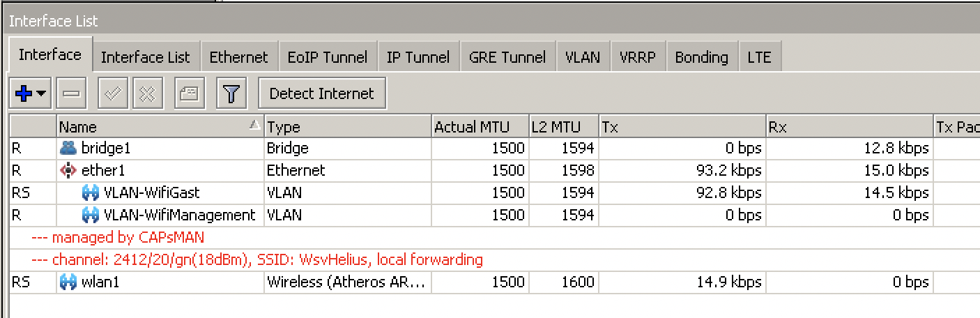The width and height of the screenshot is (980, 318).
Task: Switch to the Interface List tab
Action: pyautogui.click(x=145, y=57)
